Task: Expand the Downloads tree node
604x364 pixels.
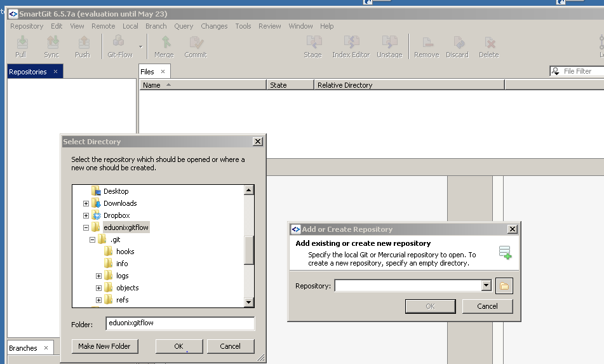Action: tap(86, 203)
